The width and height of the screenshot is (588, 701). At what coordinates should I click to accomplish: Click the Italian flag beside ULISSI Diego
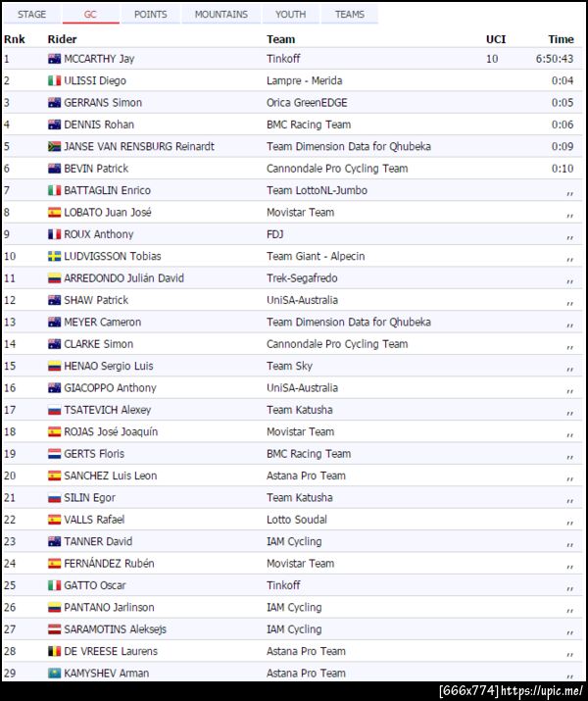tap(55, 80)
